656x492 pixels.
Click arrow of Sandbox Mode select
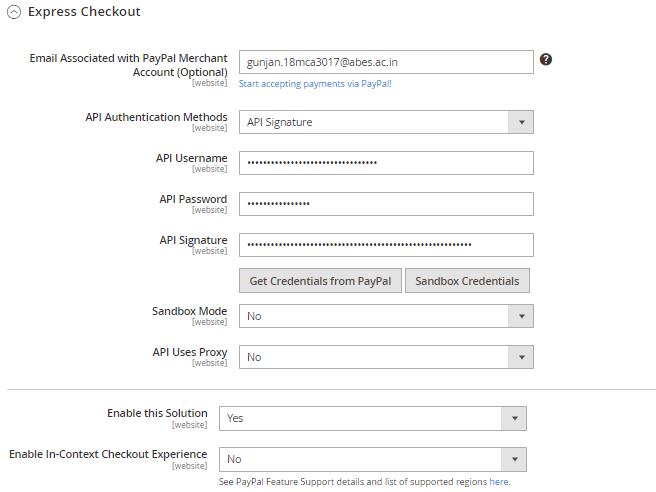[x=520, y=316]
